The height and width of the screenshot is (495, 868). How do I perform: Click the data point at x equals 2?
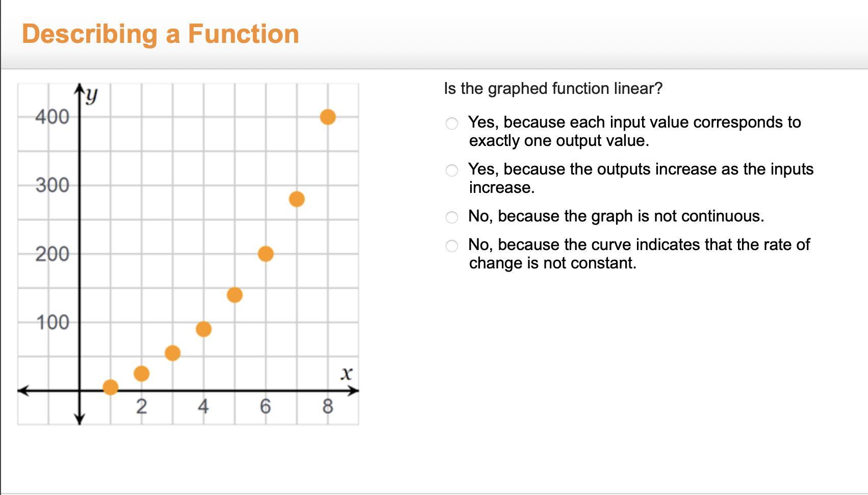(x=141, y=374)
